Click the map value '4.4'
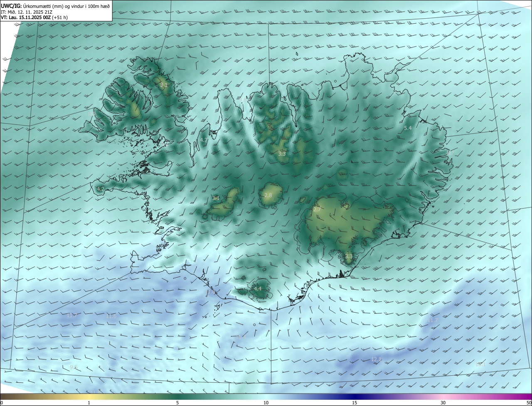 point(257,289)
